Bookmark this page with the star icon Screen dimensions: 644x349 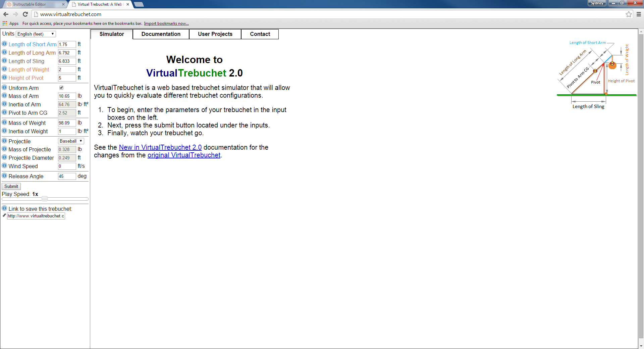tap(629, 14)
